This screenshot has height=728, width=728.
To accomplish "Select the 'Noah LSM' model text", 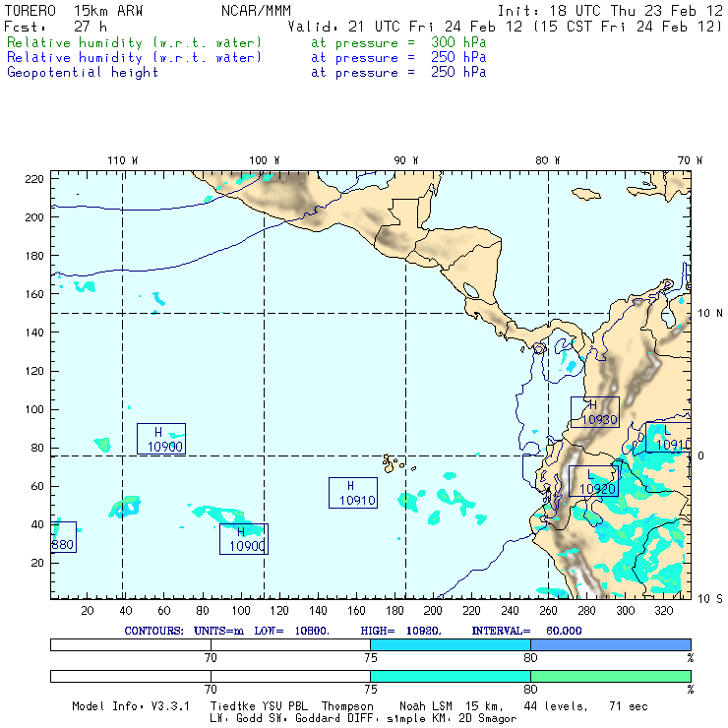I will coord(426,706).
